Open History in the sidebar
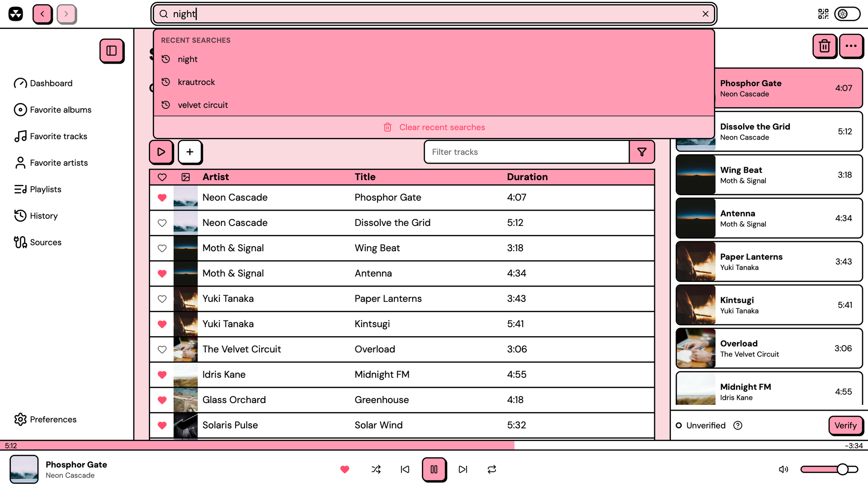This screenshot has width=868, height=488. pyautogui.click(x=36, y=216)
